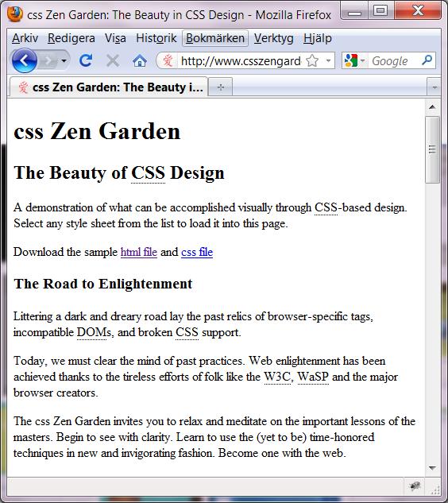Open the Redigera menu
This screenshot has height=503, width=448.
[x=71, y=38]
